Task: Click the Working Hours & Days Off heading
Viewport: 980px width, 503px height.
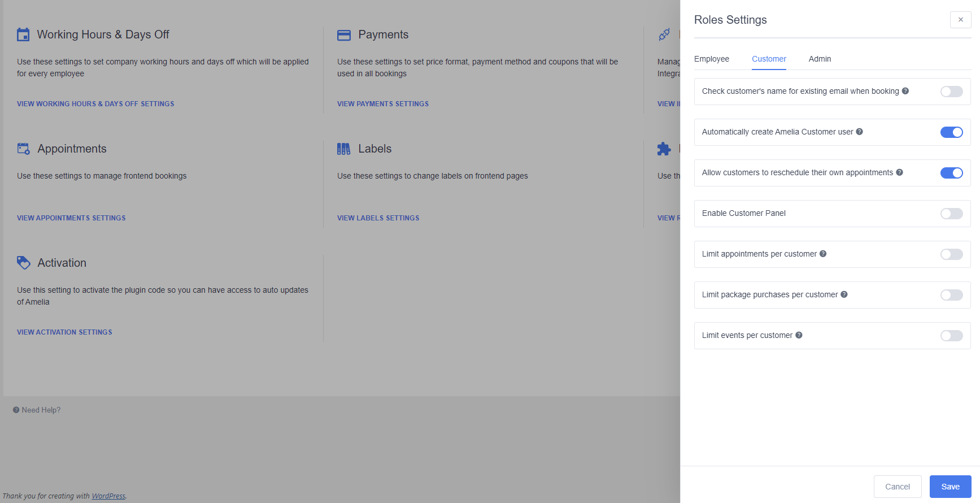Action: (103, 34)
